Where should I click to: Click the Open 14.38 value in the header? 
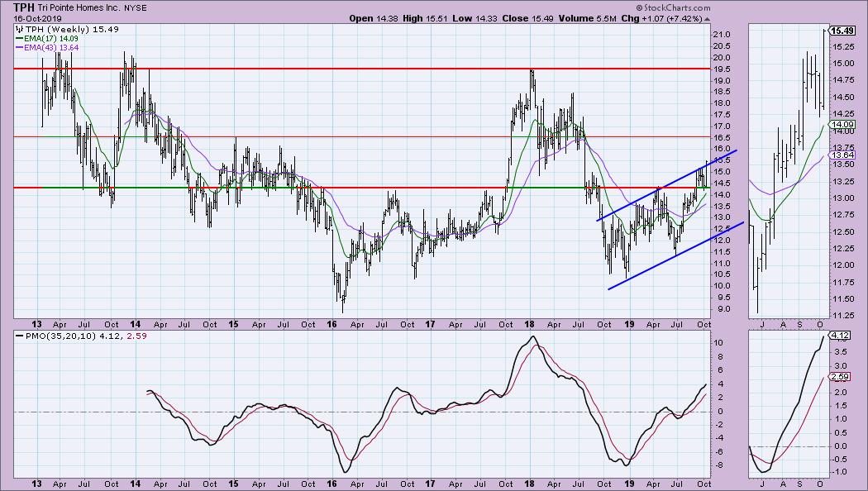click(373, 18)
